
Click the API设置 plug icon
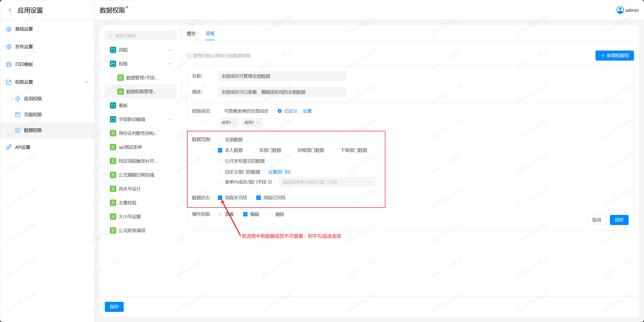point(9,147)
